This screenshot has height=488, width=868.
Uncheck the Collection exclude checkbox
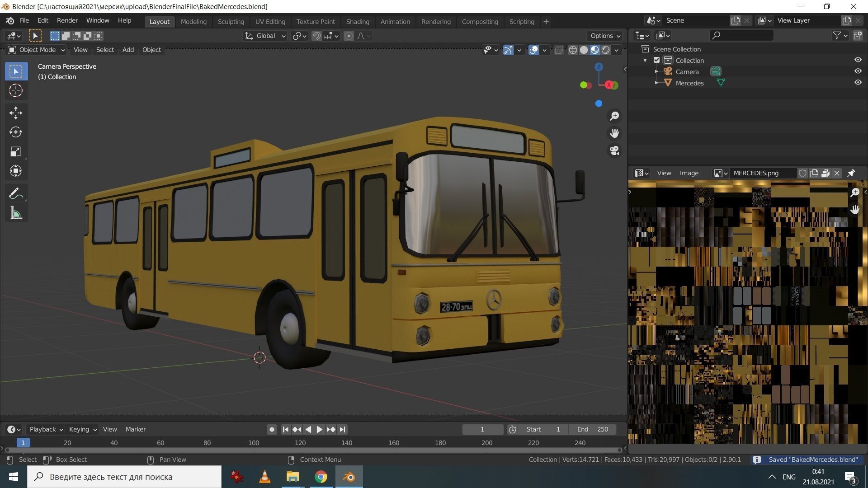(x=657, y=60)
